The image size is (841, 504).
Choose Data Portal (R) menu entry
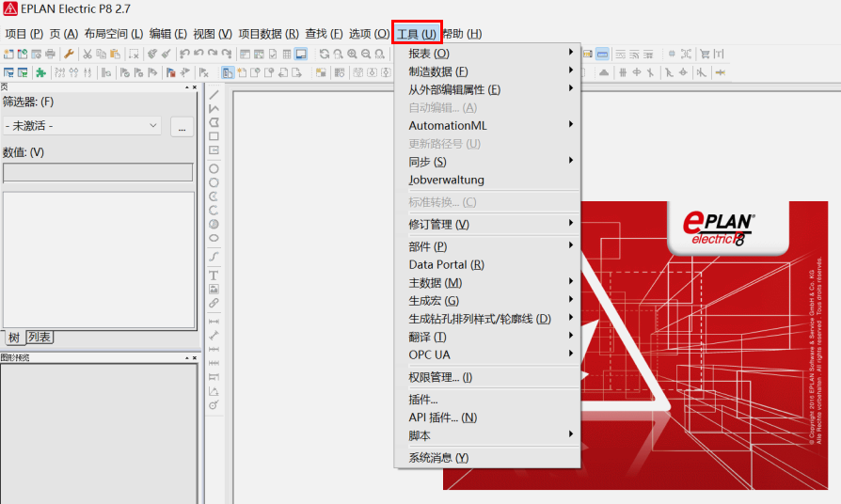click(x=446, y=265)
